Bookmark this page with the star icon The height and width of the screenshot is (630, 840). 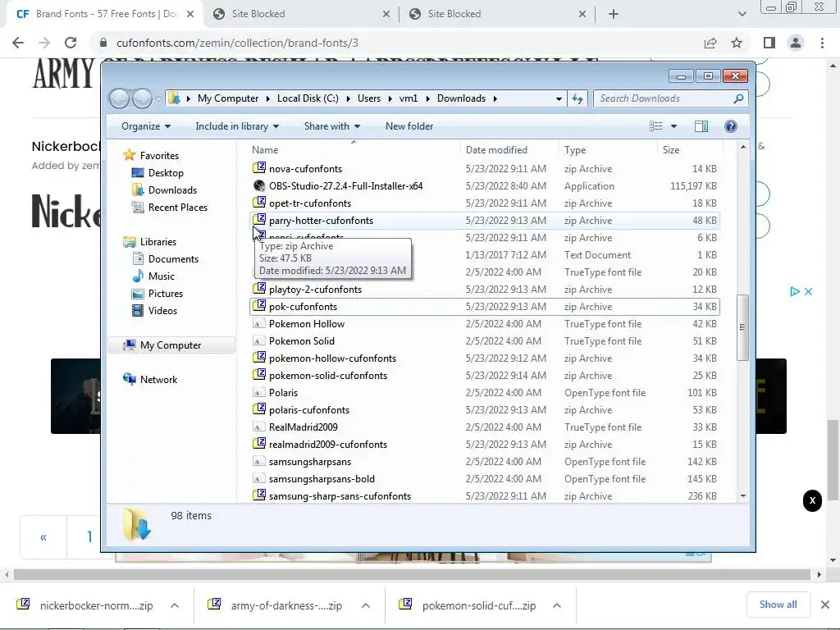(737, 43)
